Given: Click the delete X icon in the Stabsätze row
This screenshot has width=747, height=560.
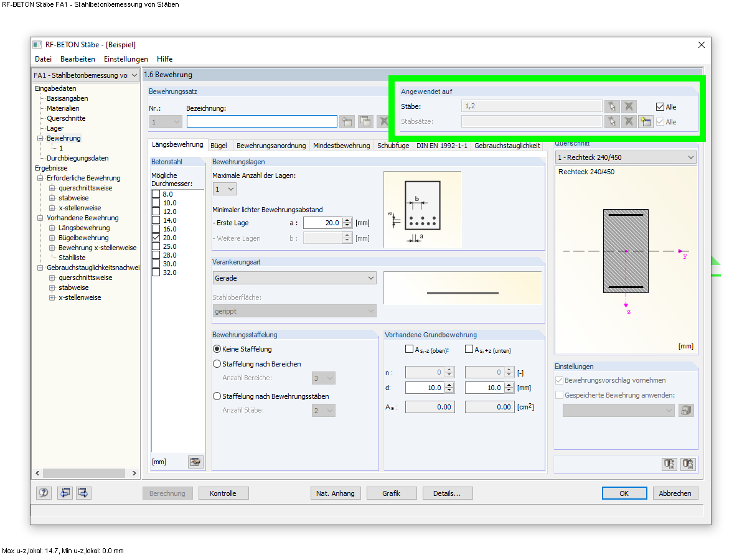Looking at the screenshot, I should (629, 121).
